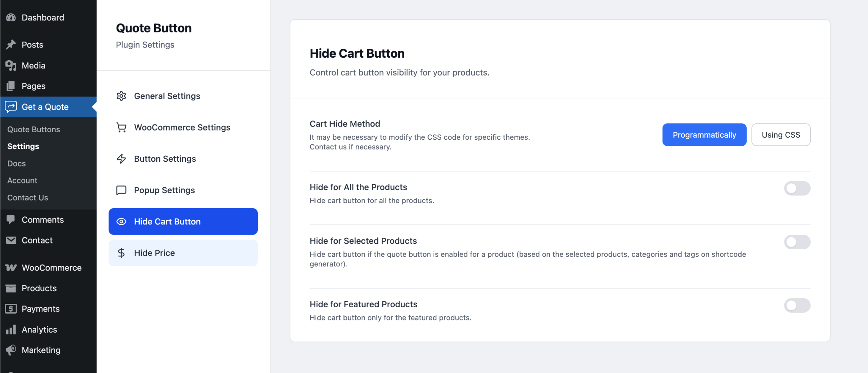Open the Account submenu link
The width and height of the screenshot is (868, 373).
(22, 180)
